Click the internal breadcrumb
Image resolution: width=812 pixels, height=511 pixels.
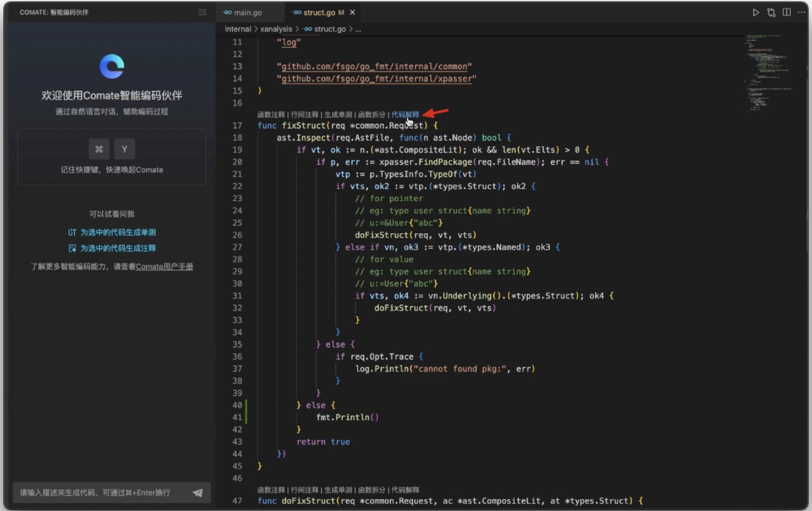pyautogui.click(x=238, y=29)
